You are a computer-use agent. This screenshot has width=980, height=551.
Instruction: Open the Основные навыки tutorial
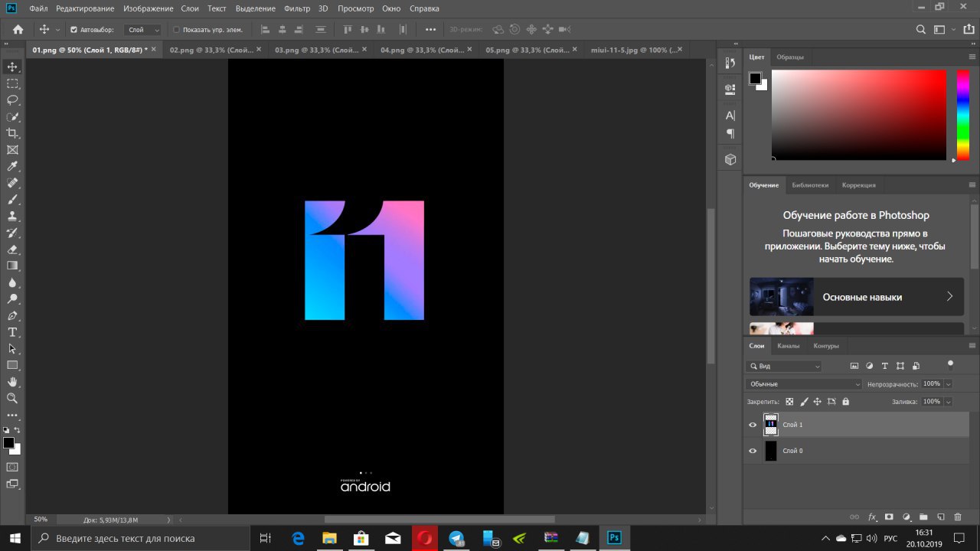coord(857,297)
